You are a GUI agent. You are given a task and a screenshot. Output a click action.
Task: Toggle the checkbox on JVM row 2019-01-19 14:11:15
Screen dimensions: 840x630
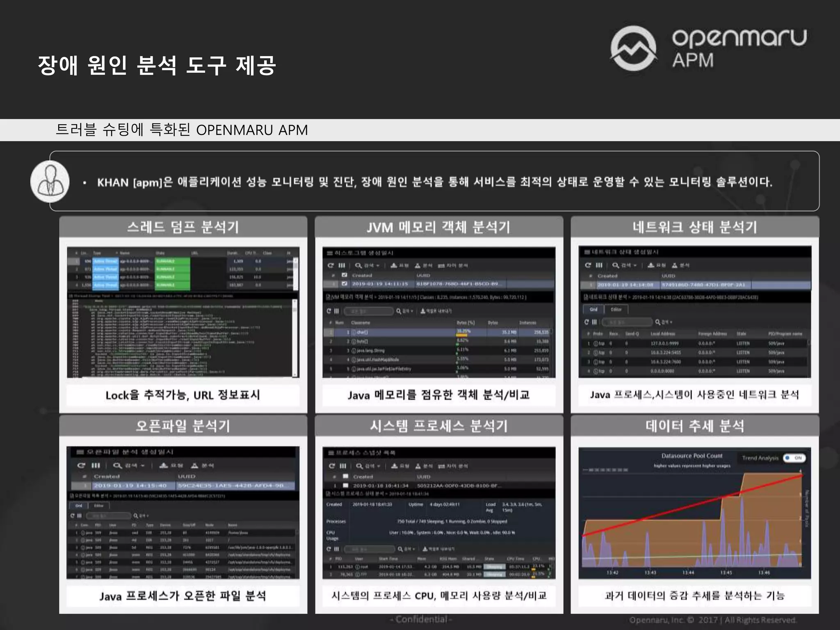click(345, 283)
